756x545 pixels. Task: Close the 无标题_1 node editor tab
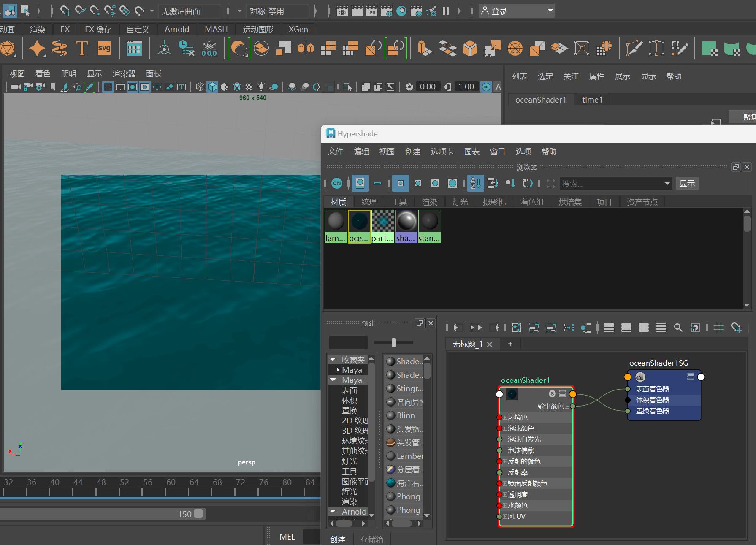tap(490, 344)
